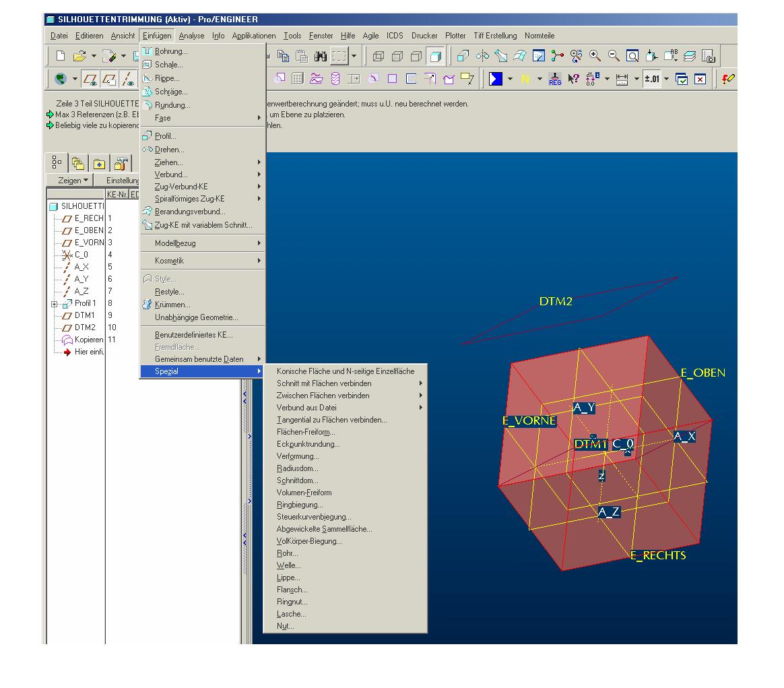This screenshot has width=784, height=688.
Task: Toggle shaded display mode icon
Action: click(435, 56)
